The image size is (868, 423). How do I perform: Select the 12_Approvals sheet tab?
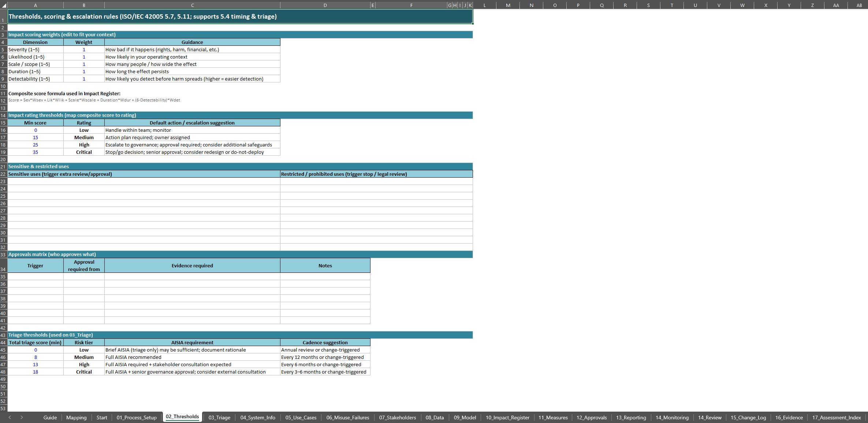592,418
